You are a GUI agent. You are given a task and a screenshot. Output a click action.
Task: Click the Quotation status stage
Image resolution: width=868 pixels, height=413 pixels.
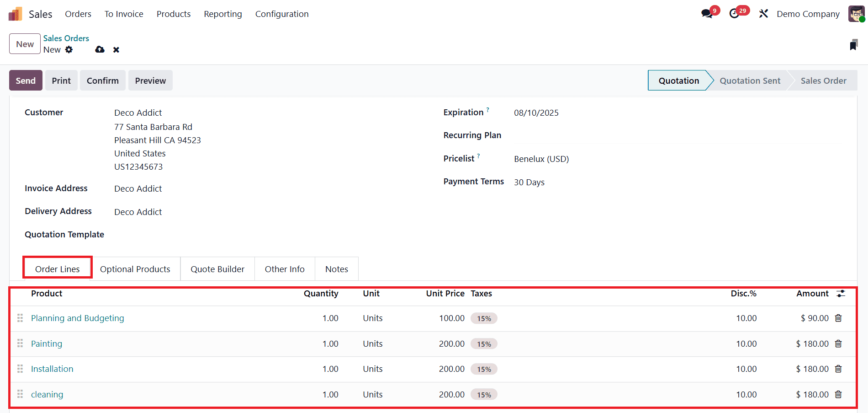click(x=679, y=80)
